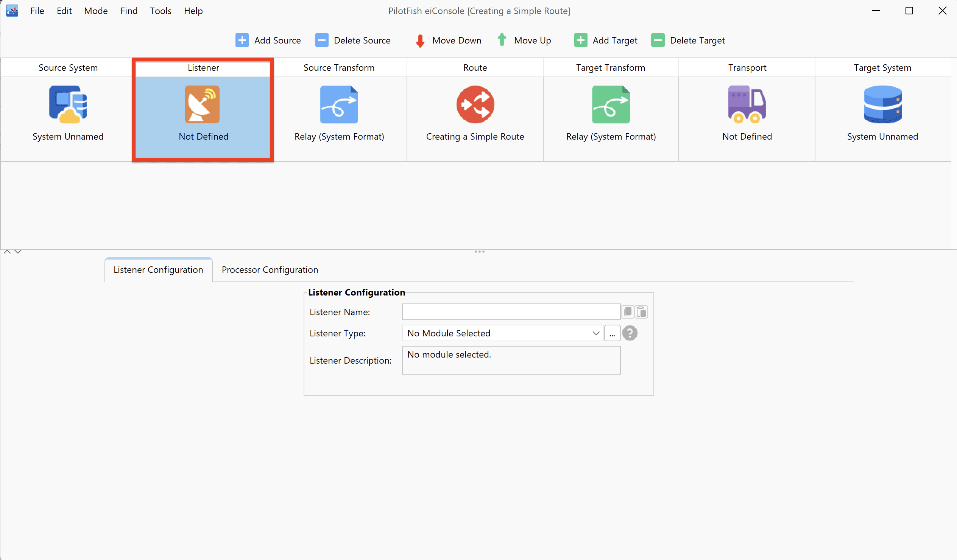Collapse the panel with the up chevron
This screenshot has width=957, height=560.
[x=7, y=251]
